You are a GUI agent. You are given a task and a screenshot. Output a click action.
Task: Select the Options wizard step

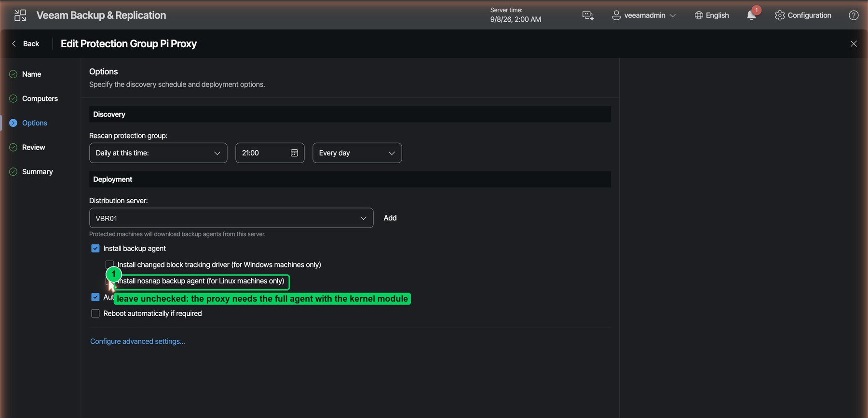point(35,123)
